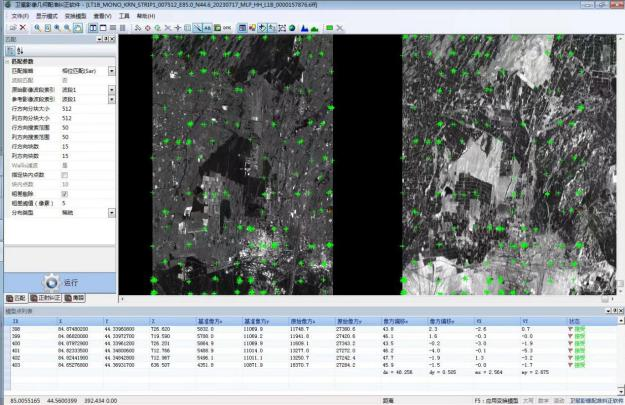Open the 匹配策略 dropdown
This screenshot has width=625, height=405.
point(111,71)
